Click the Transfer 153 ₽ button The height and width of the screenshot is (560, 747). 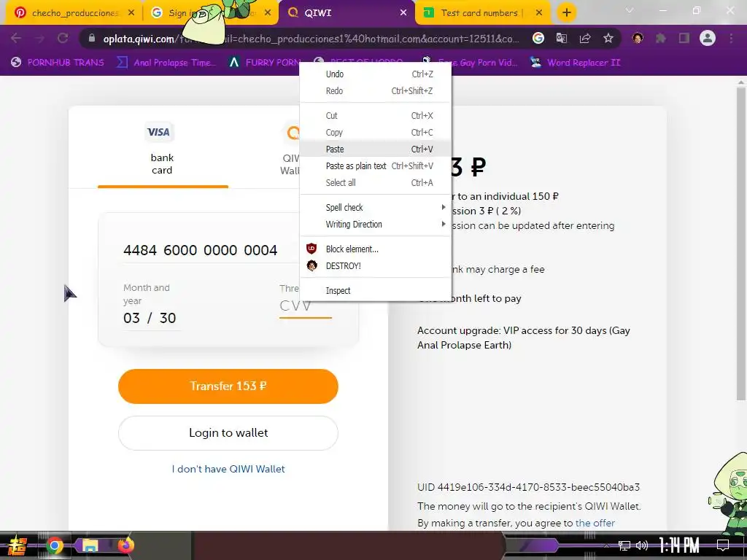pos(228,386)
